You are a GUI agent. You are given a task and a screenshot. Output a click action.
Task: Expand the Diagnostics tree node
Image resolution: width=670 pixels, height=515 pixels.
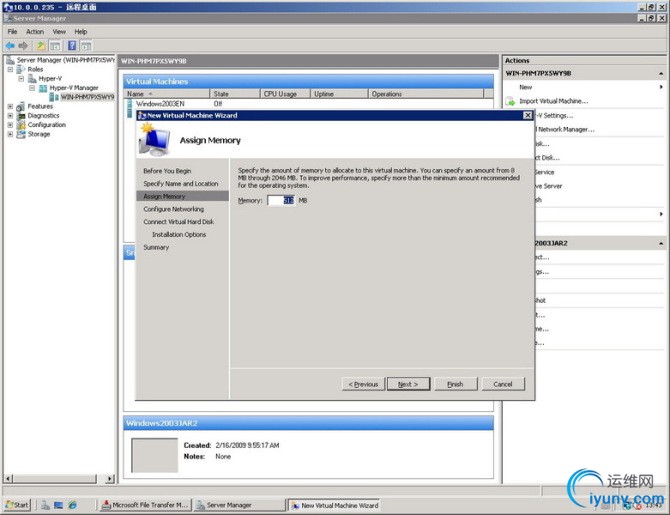pyautogui.click(x=10, y=116)
